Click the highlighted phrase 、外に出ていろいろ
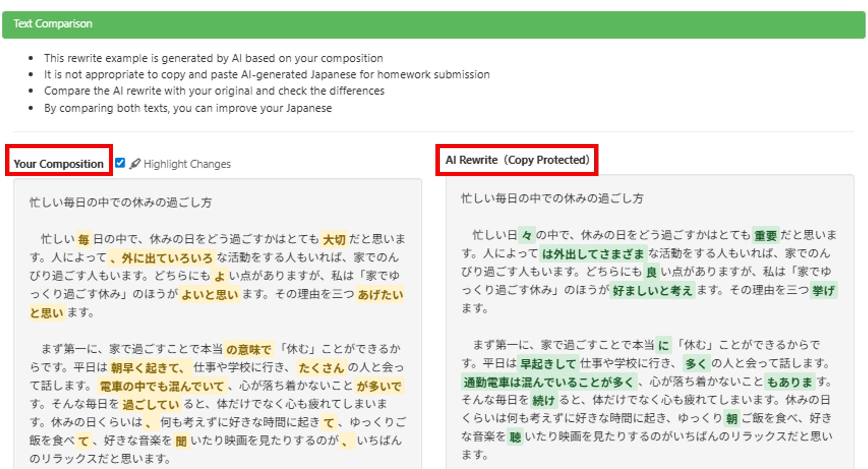Viewport: 868px width, 469px height. [162, 258]
